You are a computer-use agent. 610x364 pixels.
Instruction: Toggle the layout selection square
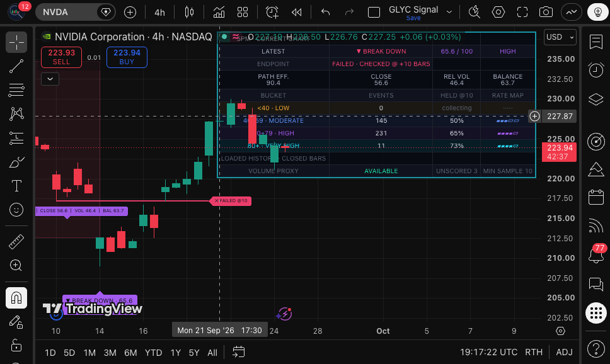coord(374,13)
